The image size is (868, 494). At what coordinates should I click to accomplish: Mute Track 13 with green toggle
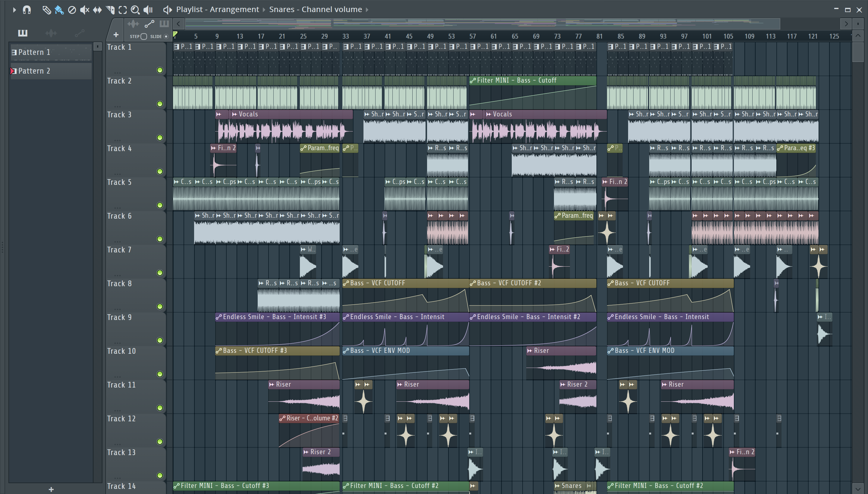pyautogui.click(x=160, y=475)
